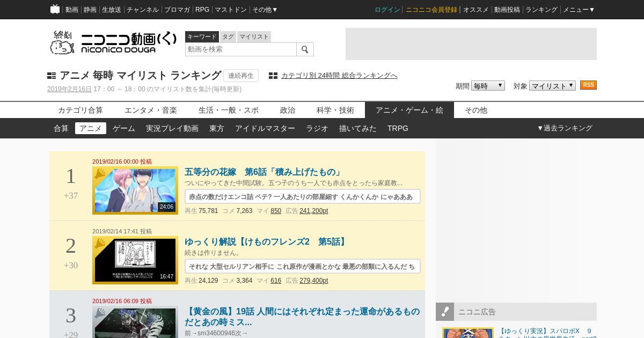The image size is (644, 338).
Task: Open RPG in top navigation
Action: (x=202, y=10)
